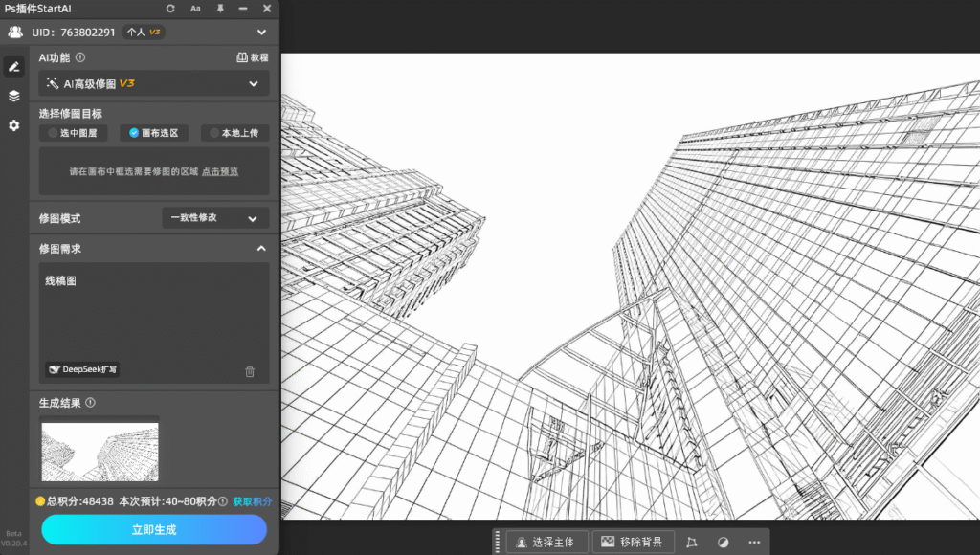This screenshot has height=555, width=980.
Task: Collapse the 修图需求 section
Action: (261, 249)
